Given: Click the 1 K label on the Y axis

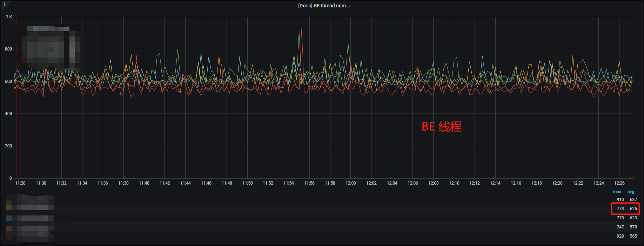Looking at the screenshot, I should coord(9,17).
